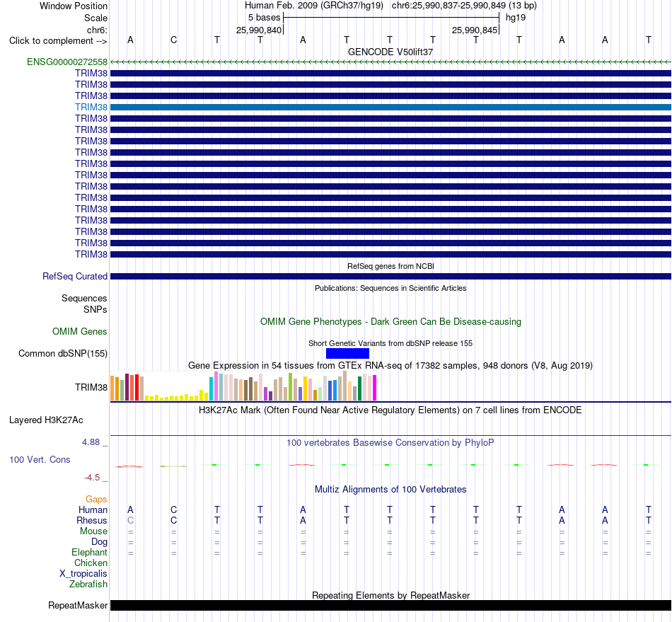This screenshot has height=622, width=672.
Task: Select the Dog alignment row label
Action: 99,542
